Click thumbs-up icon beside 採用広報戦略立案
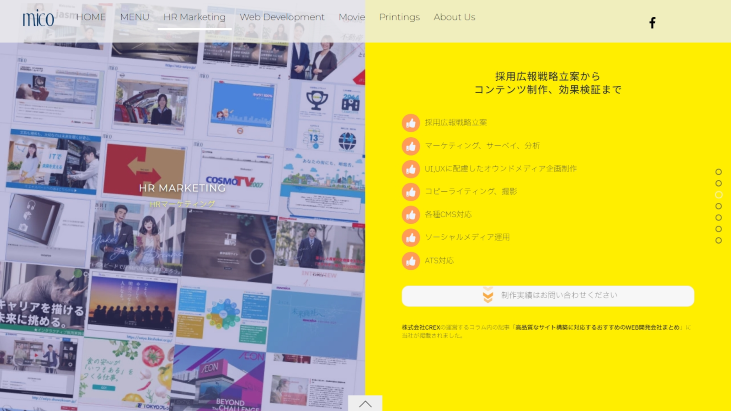This screenshot has width=731, height=411. tap(411, 123)
